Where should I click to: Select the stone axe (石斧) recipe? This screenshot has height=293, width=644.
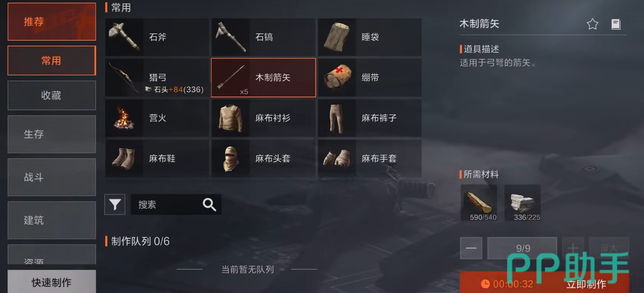click(x=157, y=37)
